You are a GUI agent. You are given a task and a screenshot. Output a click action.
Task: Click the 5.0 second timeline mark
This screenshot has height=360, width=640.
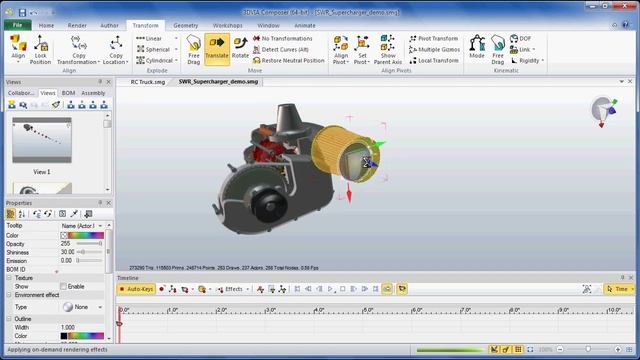click(x=367, y=311)
